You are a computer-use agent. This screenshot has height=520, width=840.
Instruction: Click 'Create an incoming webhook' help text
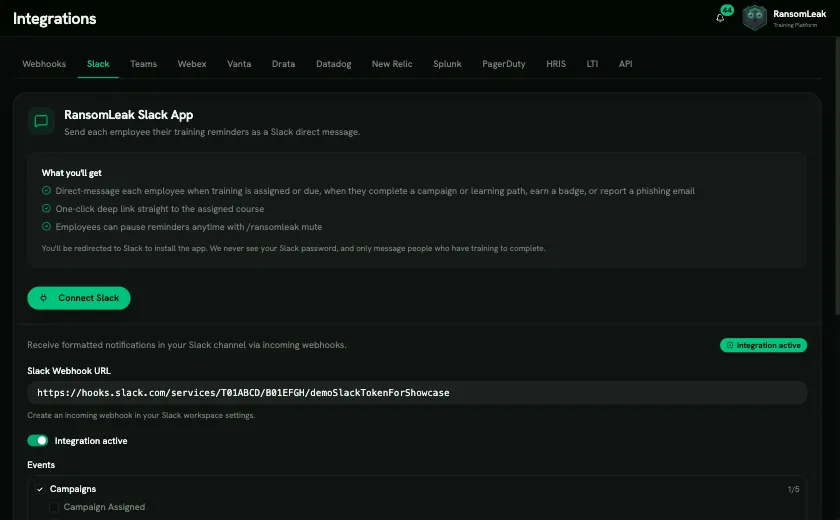click(x=141, y=415)
